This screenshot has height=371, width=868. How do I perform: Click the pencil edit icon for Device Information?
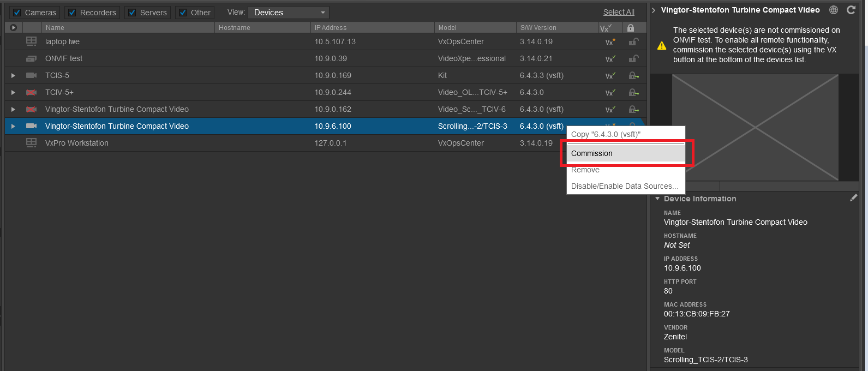coord(853,198)
